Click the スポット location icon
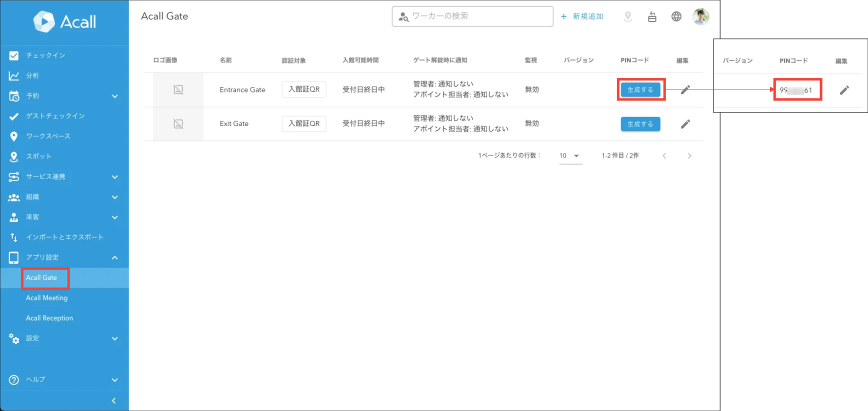This screenshot has height=411, width=868. tap(14, 157)
